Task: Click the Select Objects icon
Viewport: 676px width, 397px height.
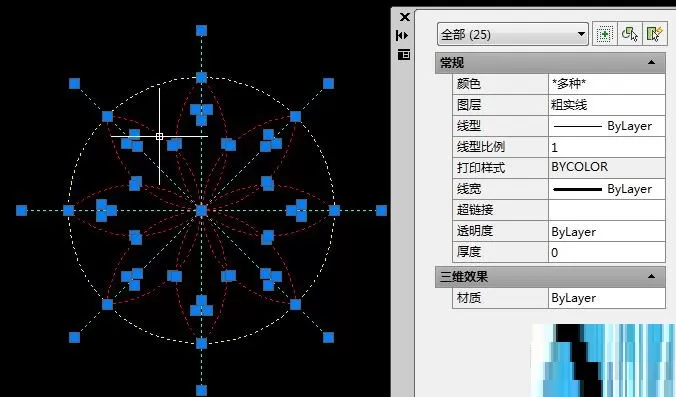Action: [x=629, y=34]
